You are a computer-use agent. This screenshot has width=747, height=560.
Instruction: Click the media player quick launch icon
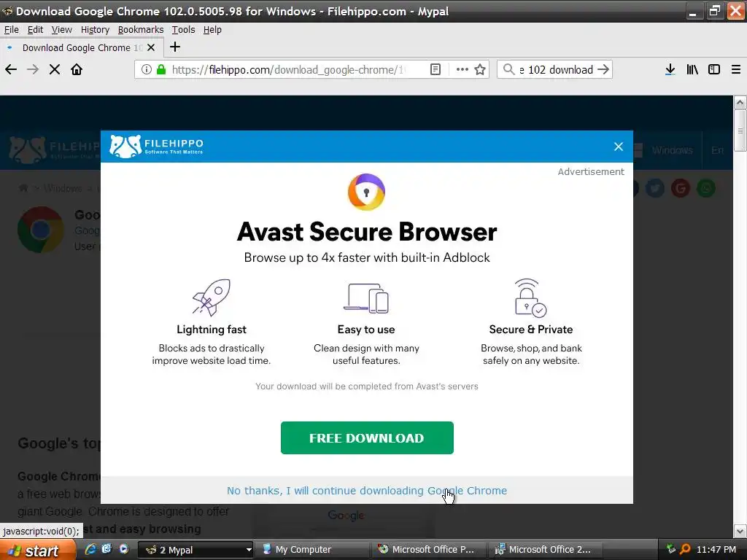(x=124, y=549)
